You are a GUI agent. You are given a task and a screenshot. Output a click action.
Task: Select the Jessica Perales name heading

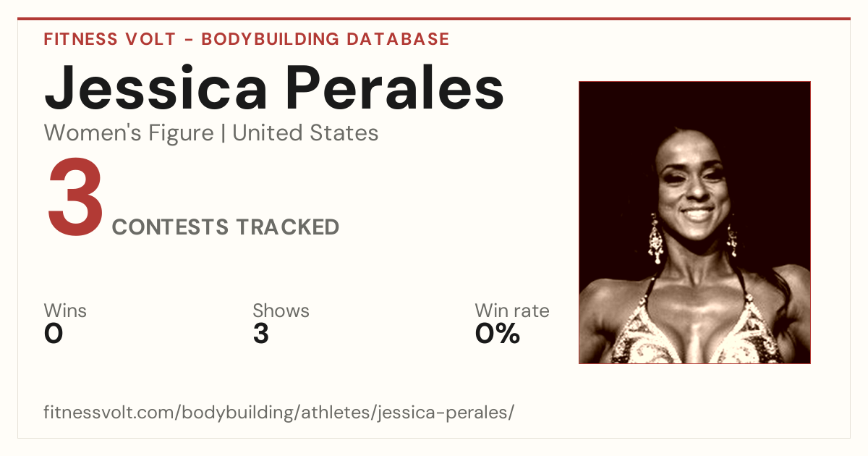[273, 87]
